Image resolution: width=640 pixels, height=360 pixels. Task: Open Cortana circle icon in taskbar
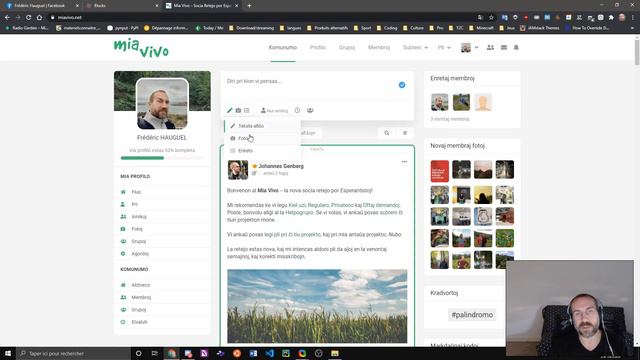coord(138,353)
